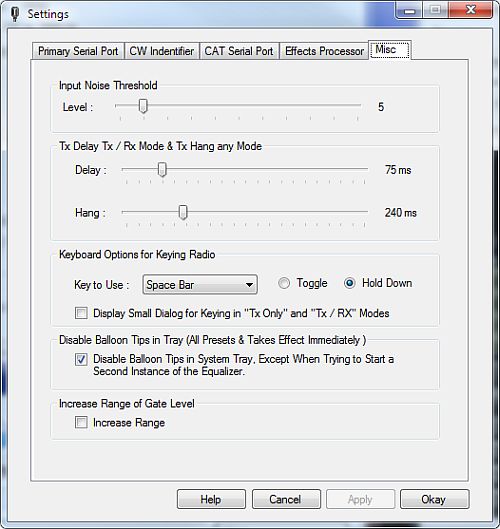
Task: Cancel the settings changes
Action: click(x=286, y=499)
